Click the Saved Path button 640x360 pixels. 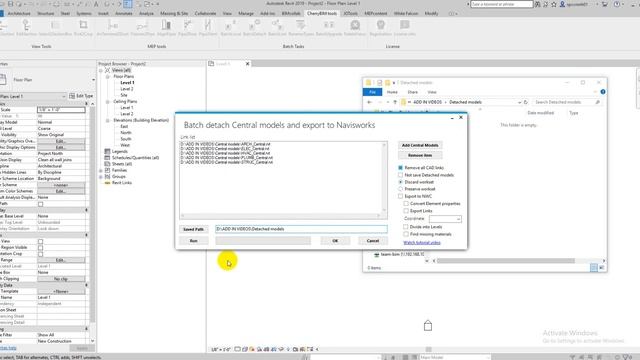pyautogui.click(x=193, y=229)
